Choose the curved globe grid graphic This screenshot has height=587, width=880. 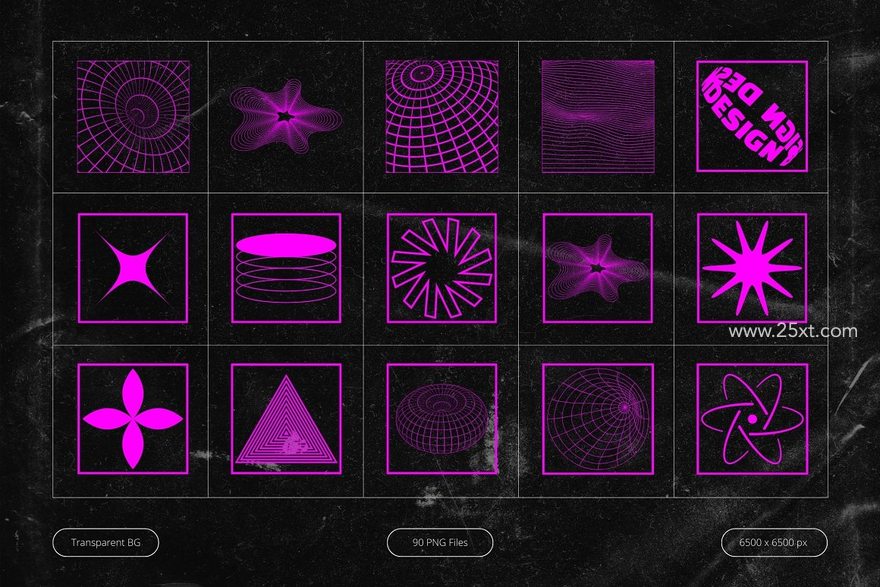pyautogui.click(x=442, y=117)
